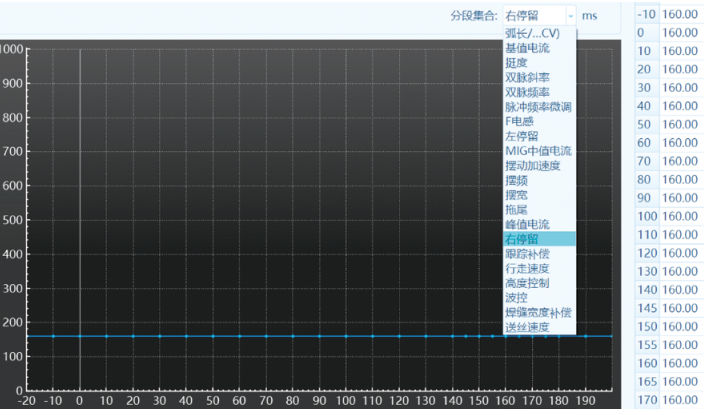Select 左停留 in the dropdown
The image size is (704, 415).
pyautogui.click(x=521, y=136)
